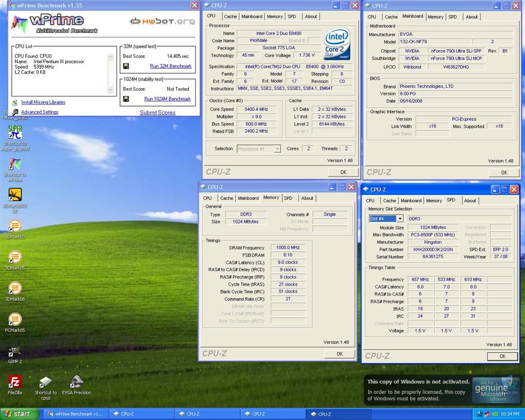525x420 pixels.
Task: Select the first CPU-Z taskbar button
Action: pyautogui.click(x=140, y=414)
